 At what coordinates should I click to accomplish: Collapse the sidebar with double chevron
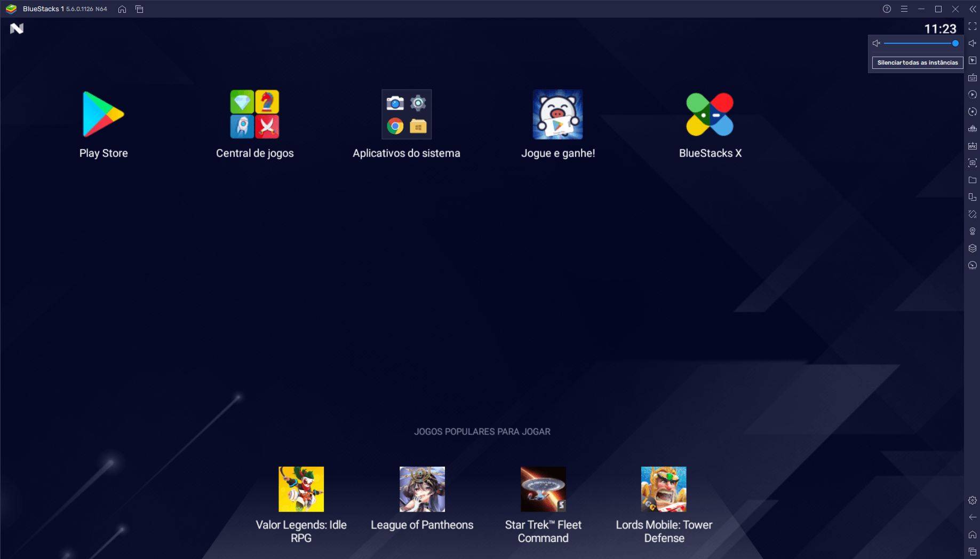(x=973, y=9)
